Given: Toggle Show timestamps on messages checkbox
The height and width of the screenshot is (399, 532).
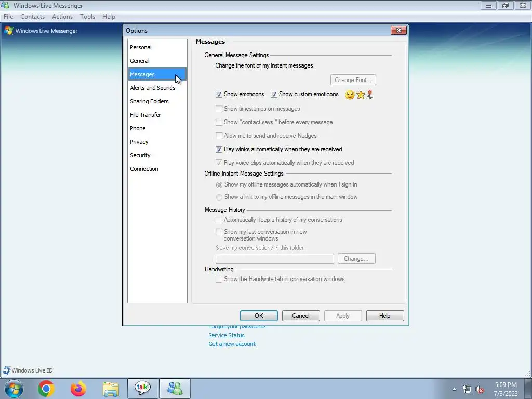Looking at the screenshot, I should coord(219,109).
